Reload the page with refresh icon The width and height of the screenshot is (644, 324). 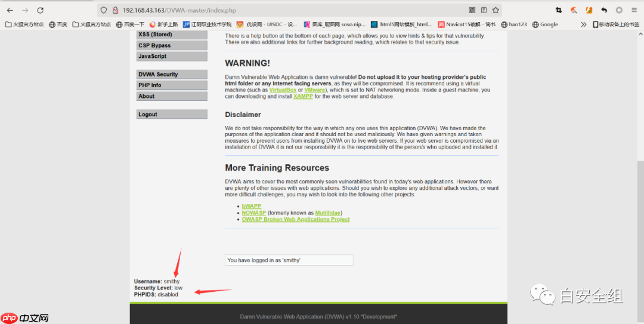[41, 10]
